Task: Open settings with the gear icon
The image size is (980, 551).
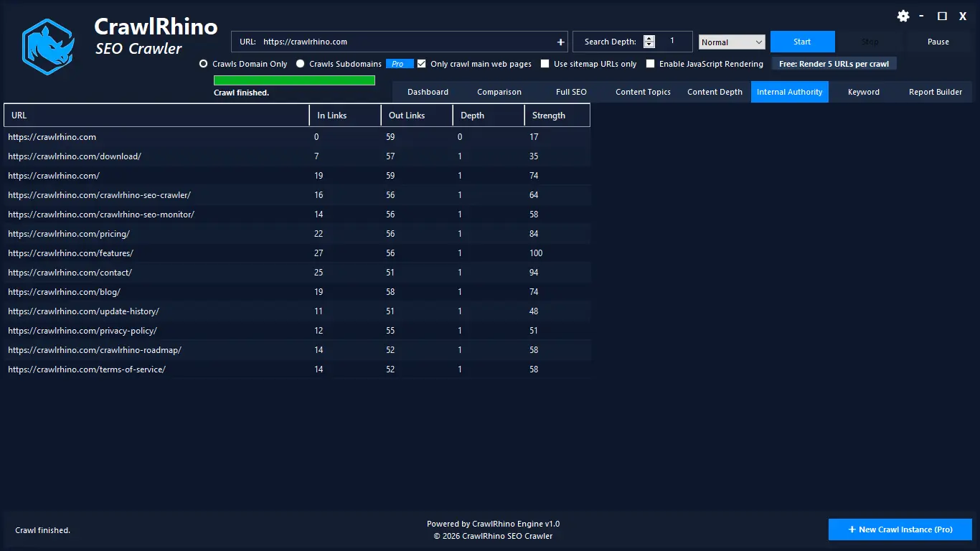Action: tap(903, 16)
